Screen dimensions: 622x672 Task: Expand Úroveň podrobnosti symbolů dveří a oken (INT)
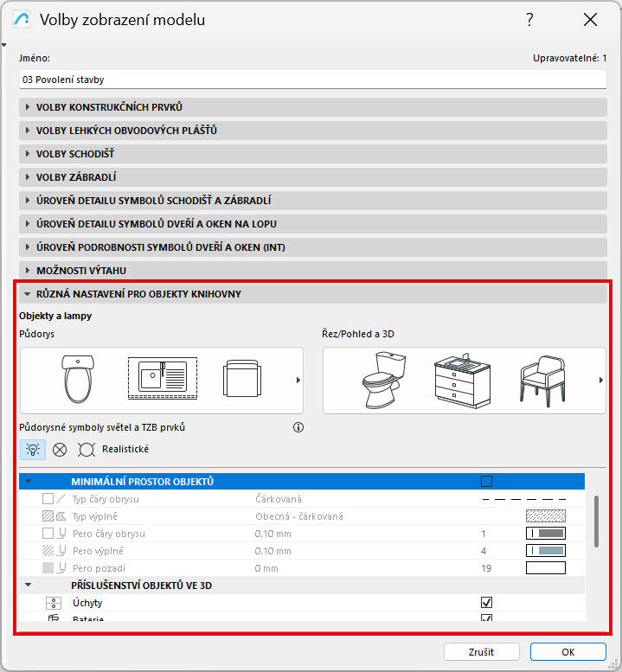(x=313, y=247)
